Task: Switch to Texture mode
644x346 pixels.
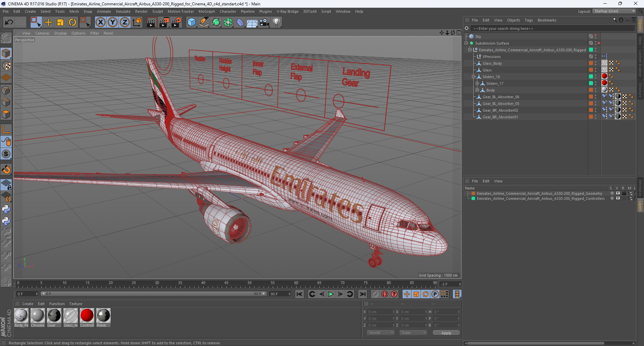Action: pyautogui.click(x=6, y=66)
